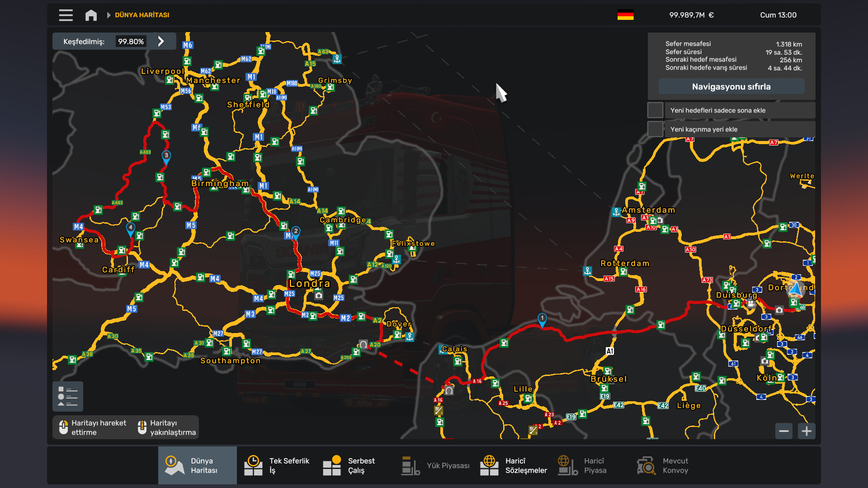Zoom out map with minus button

[x=784, y=431]
